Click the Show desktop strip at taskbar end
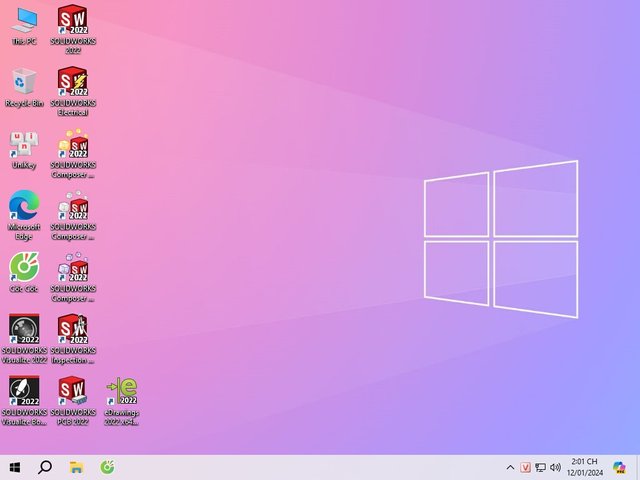This screenshot has width=640, height=480. click(638, 467)
